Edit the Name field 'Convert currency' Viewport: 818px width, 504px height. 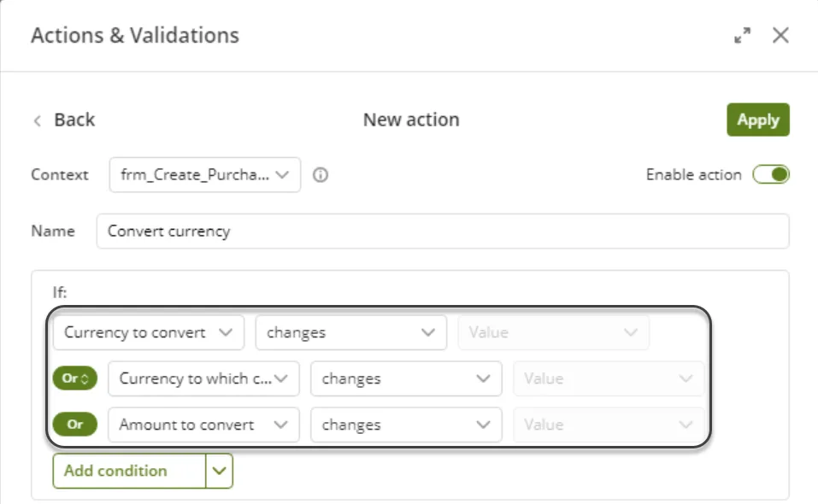tap(443, 231)
